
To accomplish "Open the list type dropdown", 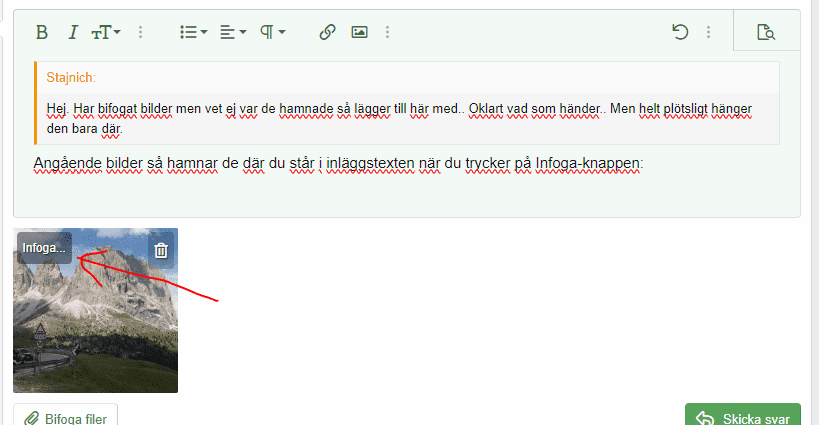I will click(194, 32).
